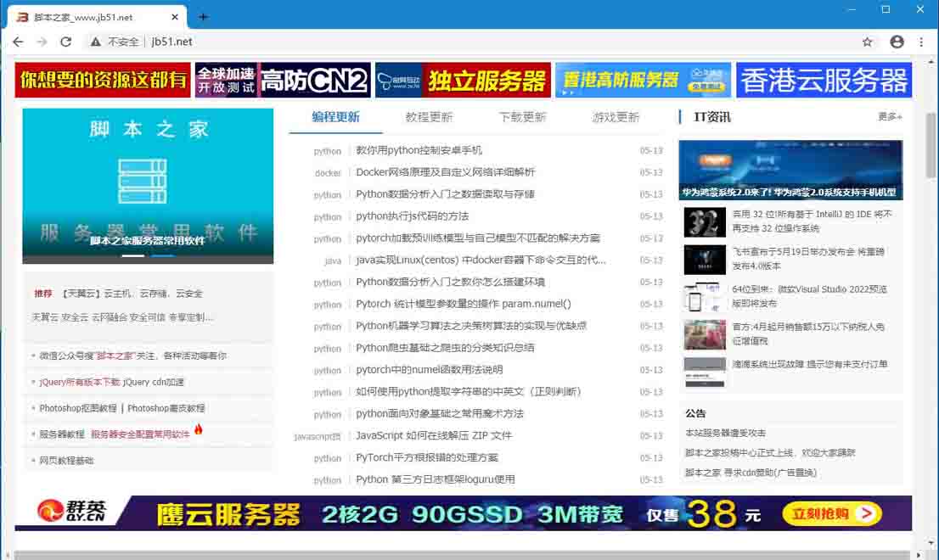Image resolution: width=939 pixels, height=560 pixels.
Task: Open the 网页教程基础 link
Action: (66, 461)
